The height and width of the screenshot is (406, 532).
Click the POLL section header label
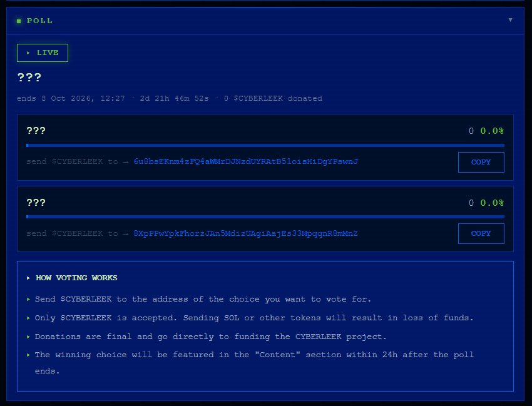(x=39, y=21)
